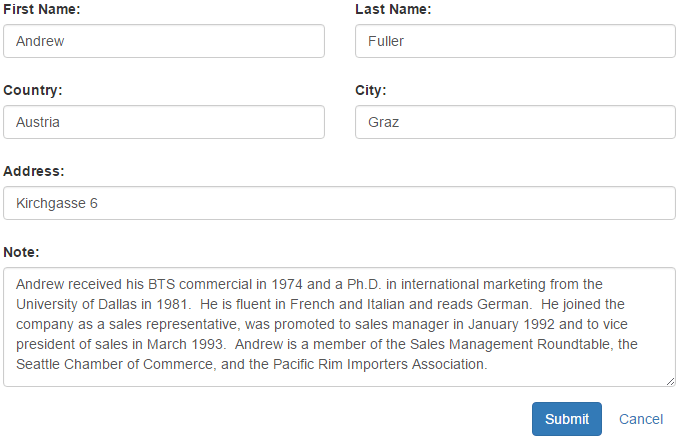
Task: Click the "Address:" label
Action: [x=34, y=171]
